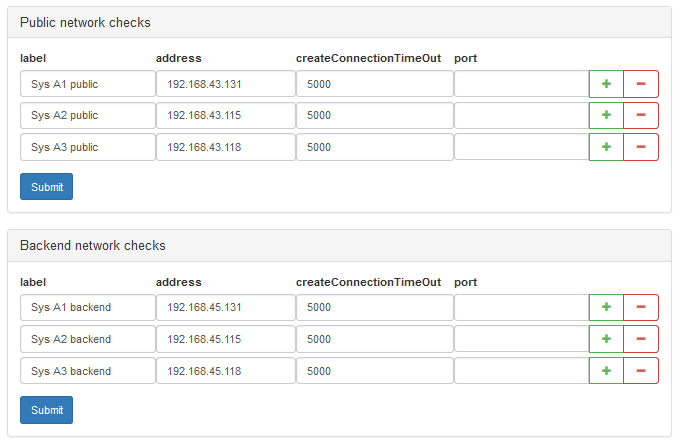682x448 pixels.
Task: Remove the Sys A1 public row
Action: [x=641, y=84]
